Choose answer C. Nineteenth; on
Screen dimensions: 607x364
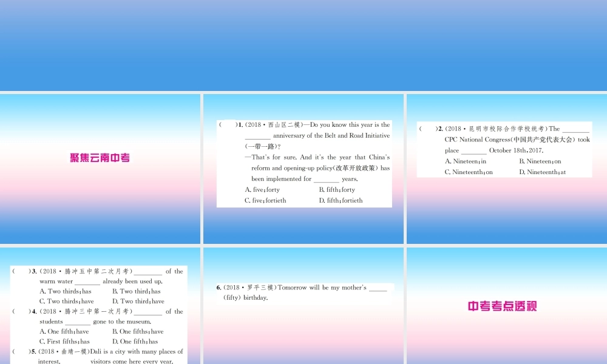click(469, 172)
